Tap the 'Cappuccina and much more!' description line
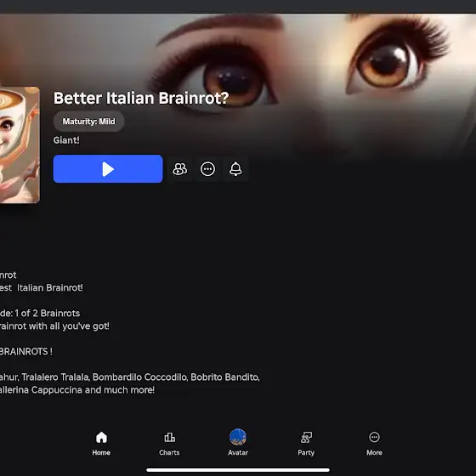Viewport: 476px width, 476px height. [77, 390]
